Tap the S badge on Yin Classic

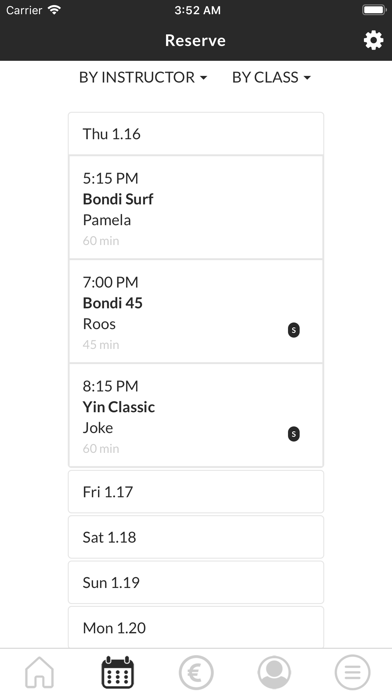[293, 434]
